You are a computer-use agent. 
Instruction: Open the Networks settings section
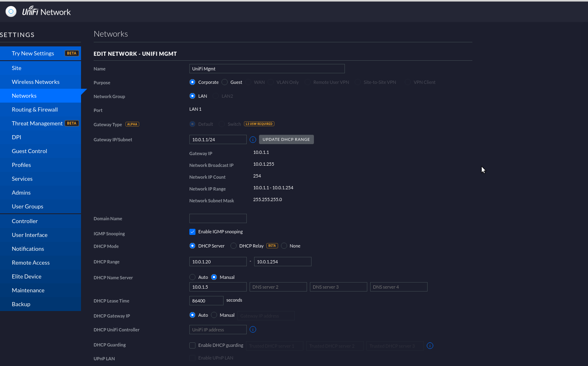[x=40, y=96]
